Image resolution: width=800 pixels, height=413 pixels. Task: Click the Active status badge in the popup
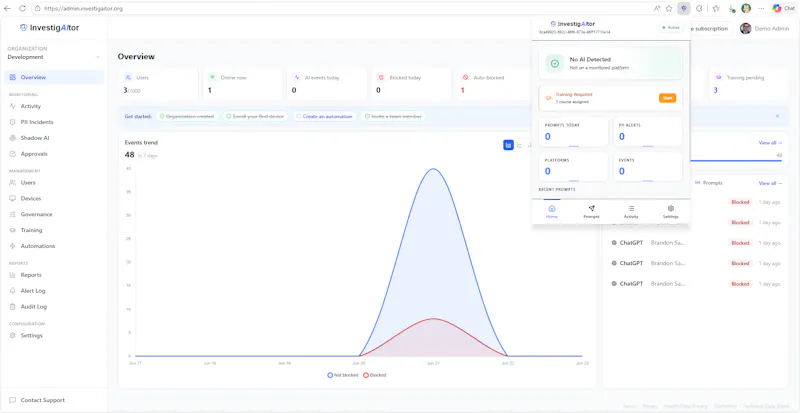pyautogui.click(x=670, y=28)
